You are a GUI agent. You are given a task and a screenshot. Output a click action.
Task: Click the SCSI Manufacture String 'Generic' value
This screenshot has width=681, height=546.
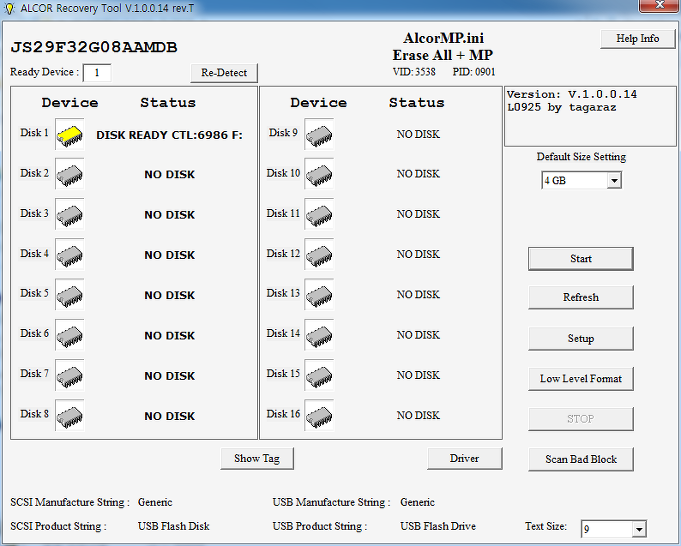[x=155, y=503]
